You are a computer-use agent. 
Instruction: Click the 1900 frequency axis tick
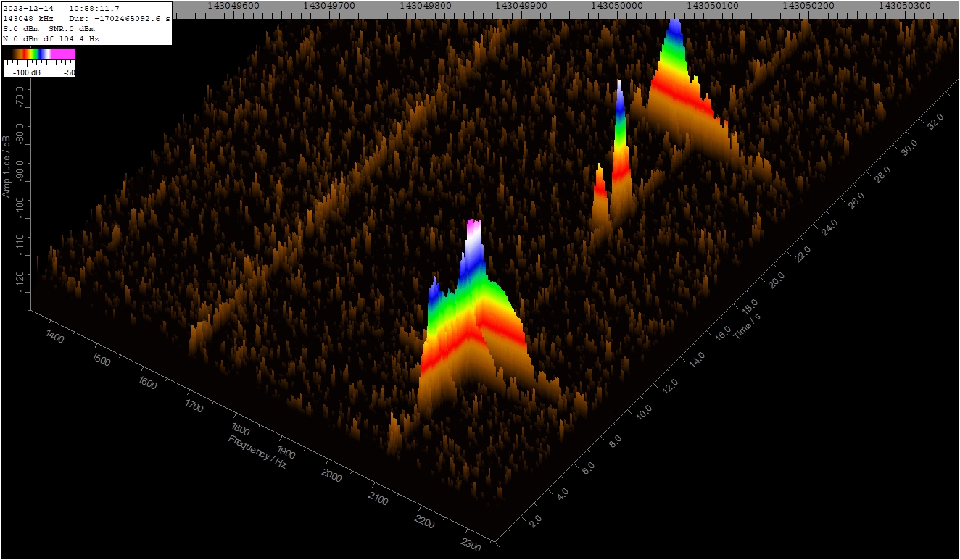[286, 454]
